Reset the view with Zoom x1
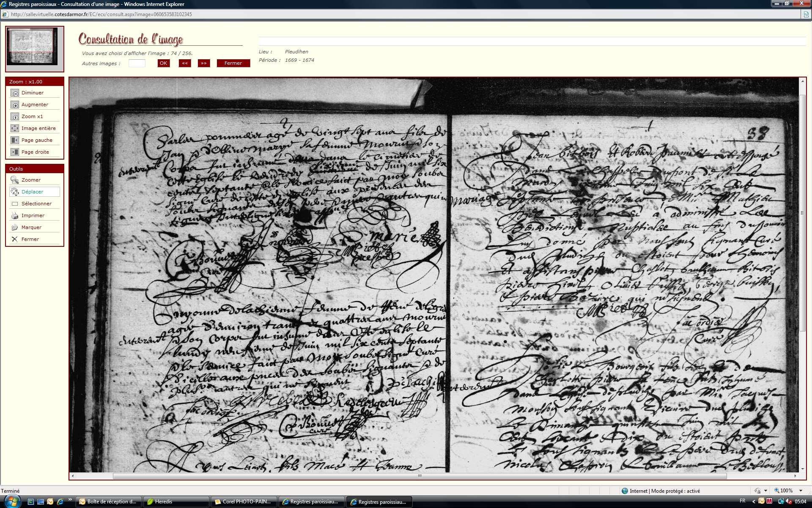Viewport: 812px width, 508px height. (15, 117)
